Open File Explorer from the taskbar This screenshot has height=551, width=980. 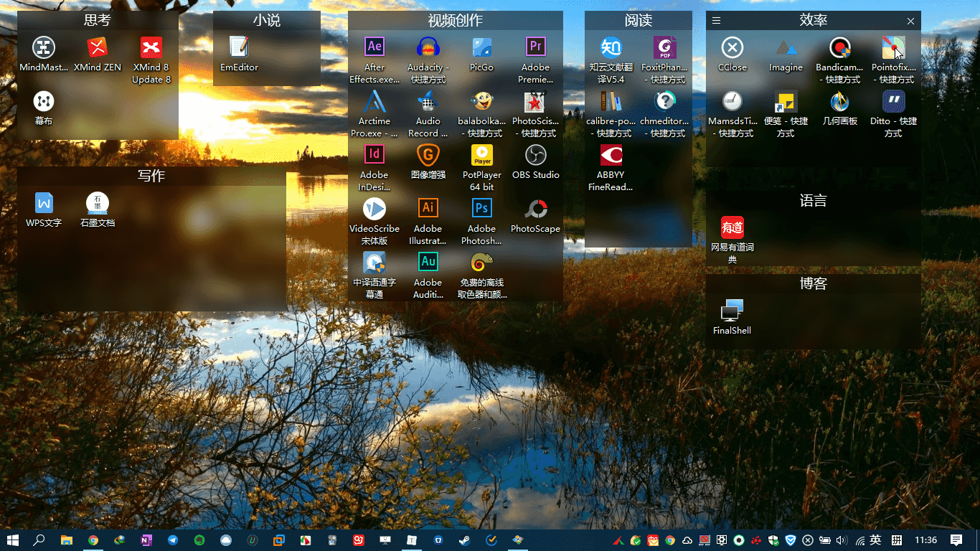(x=66, y=540)
